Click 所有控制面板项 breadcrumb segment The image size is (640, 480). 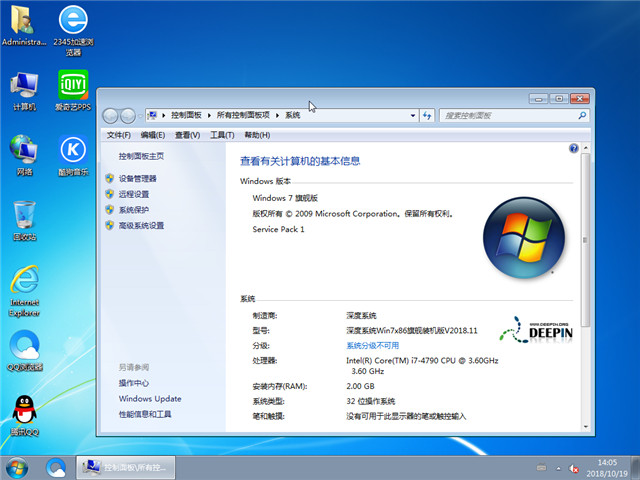tap(243, 116)
